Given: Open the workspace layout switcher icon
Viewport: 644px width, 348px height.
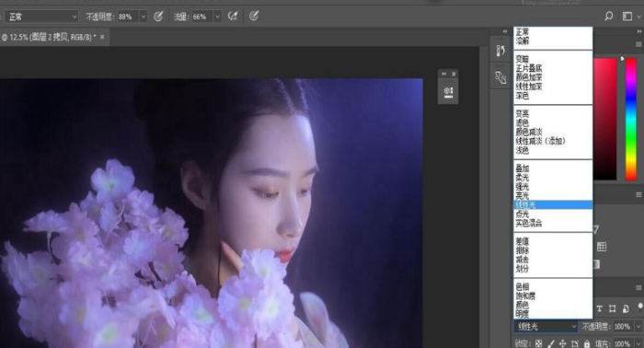Looking at the screenshot, I should (627, 16).
